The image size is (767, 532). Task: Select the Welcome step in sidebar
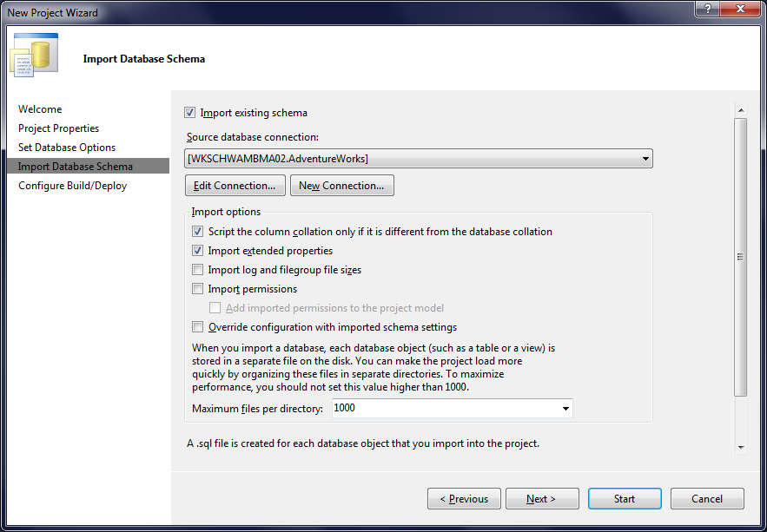tap(39, 108)
